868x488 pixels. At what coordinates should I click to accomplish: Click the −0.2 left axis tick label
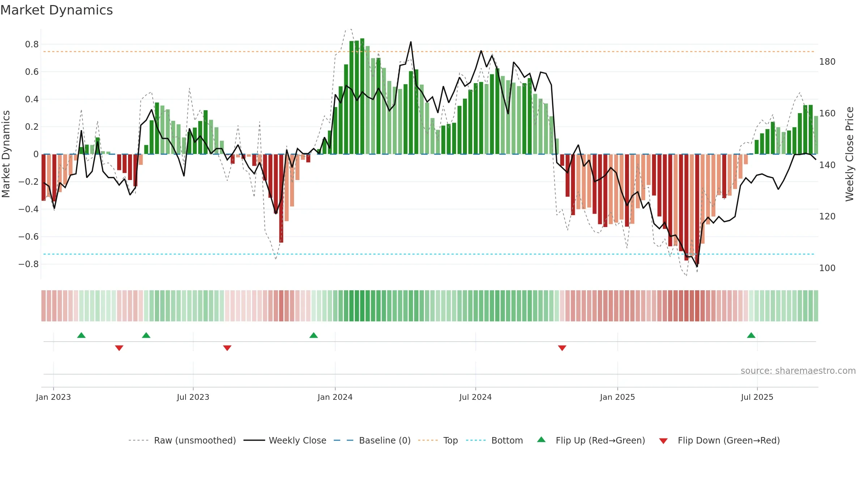pyautogui.click(x=29, y=182)
